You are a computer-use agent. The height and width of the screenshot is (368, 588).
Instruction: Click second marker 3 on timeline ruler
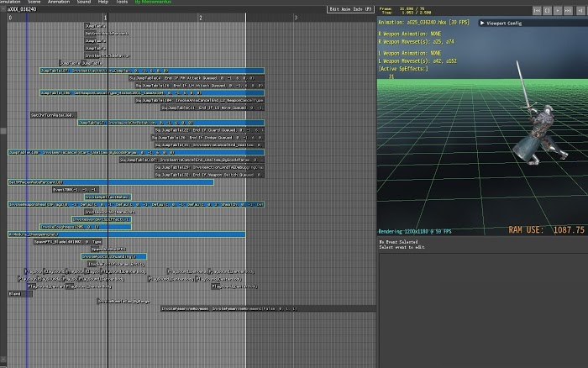296,18
